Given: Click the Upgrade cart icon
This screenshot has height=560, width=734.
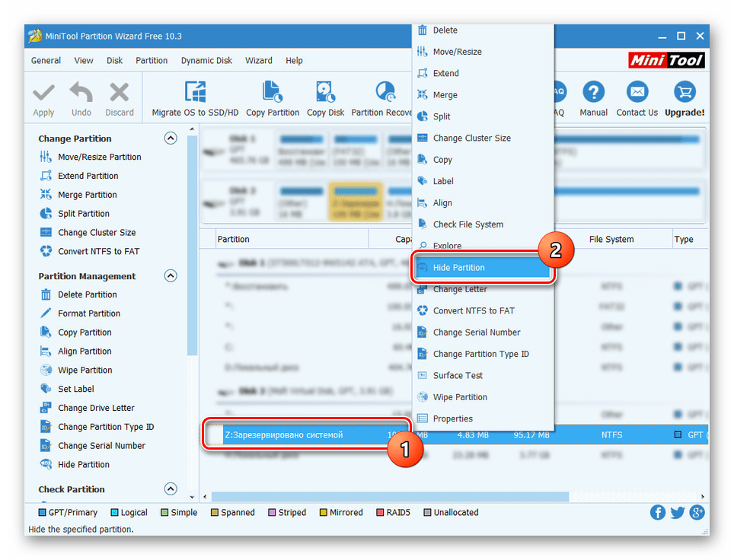Looking at the screenshot, I should (685, 92).
